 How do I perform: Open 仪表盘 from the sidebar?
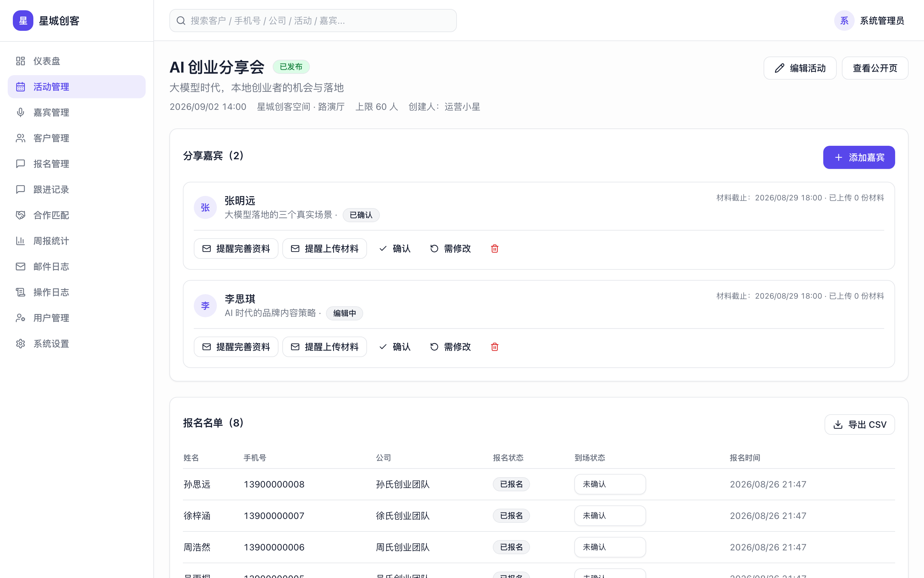coord(76,61)
